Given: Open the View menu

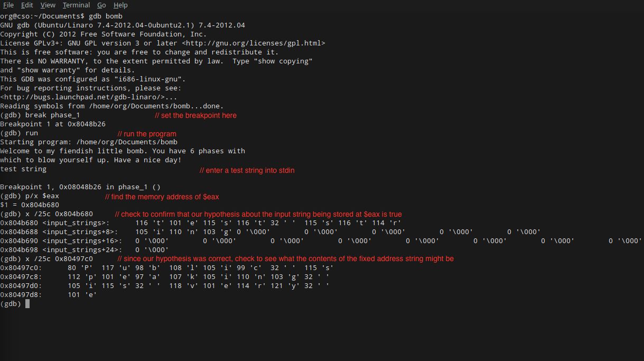Looking at the screenshot, I should pyautogui.click(x=48, y=5).
